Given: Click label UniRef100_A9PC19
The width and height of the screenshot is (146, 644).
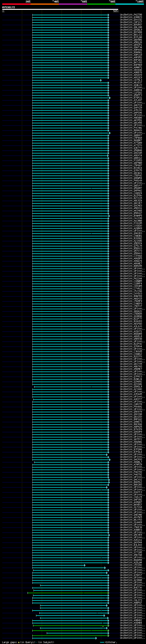Looking at the screenshot, I should pyautogui.click(x=131, y=55).
